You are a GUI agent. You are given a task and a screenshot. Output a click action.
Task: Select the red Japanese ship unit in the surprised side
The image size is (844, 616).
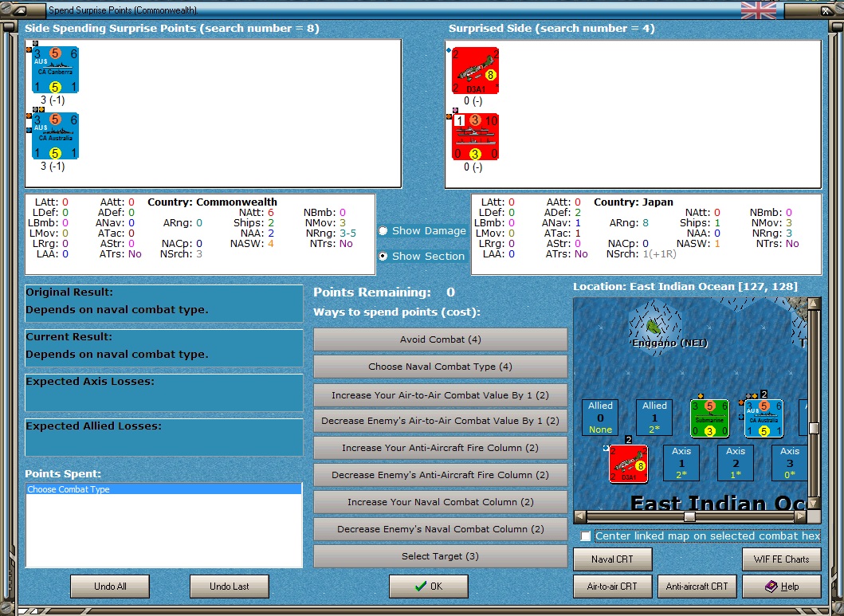[475, 136]
